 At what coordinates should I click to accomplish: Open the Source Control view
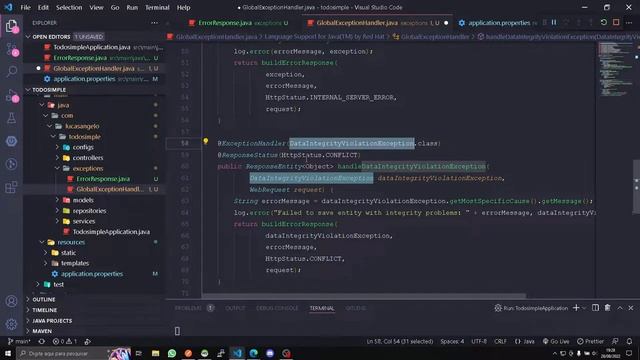click(11, 49)
